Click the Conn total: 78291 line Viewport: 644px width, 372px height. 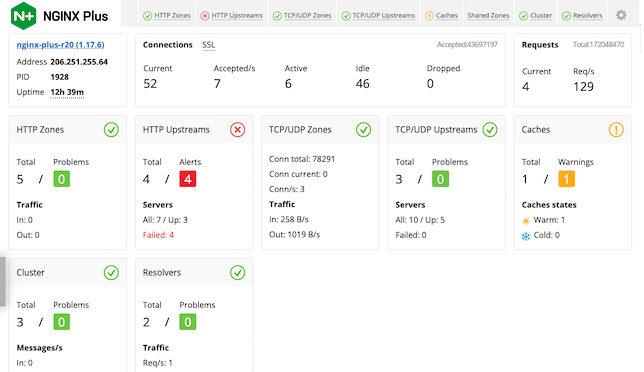tap(302, 159)
